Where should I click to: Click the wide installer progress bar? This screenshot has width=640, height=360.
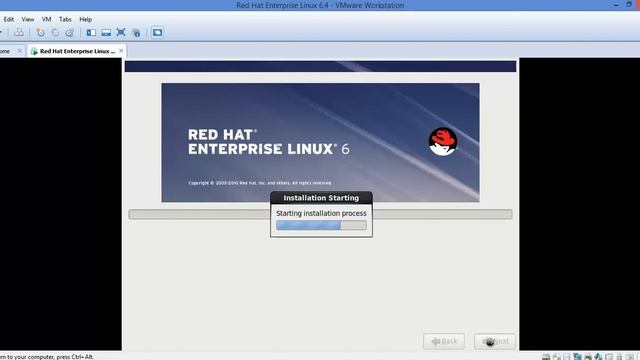(320, 214)
